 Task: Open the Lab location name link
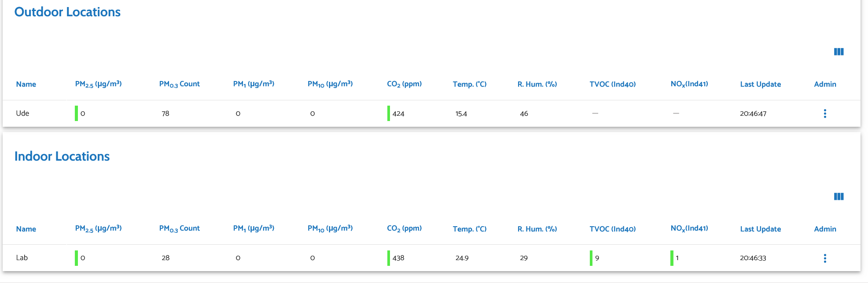coord(22,257)
